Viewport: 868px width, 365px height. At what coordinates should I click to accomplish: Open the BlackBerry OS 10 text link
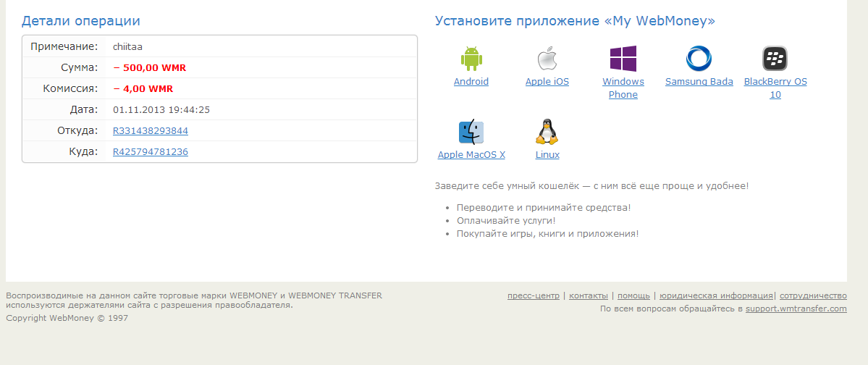click(x=775, y=88)
